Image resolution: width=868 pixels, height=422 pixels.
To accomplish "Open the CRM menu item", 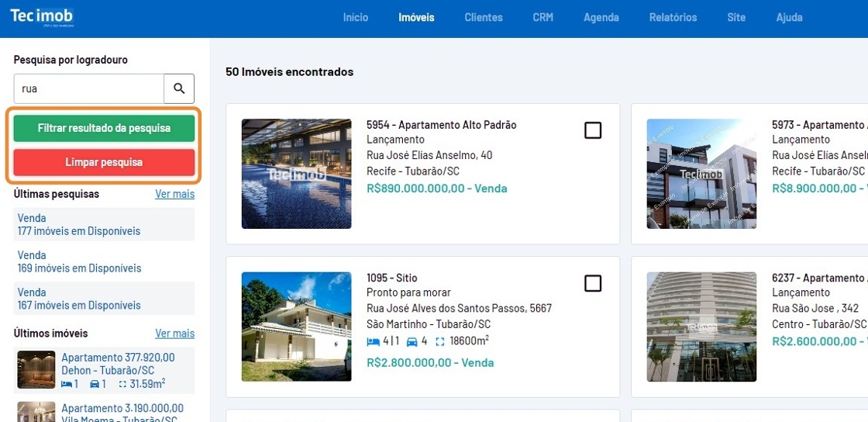I will [x=542, y=17].
